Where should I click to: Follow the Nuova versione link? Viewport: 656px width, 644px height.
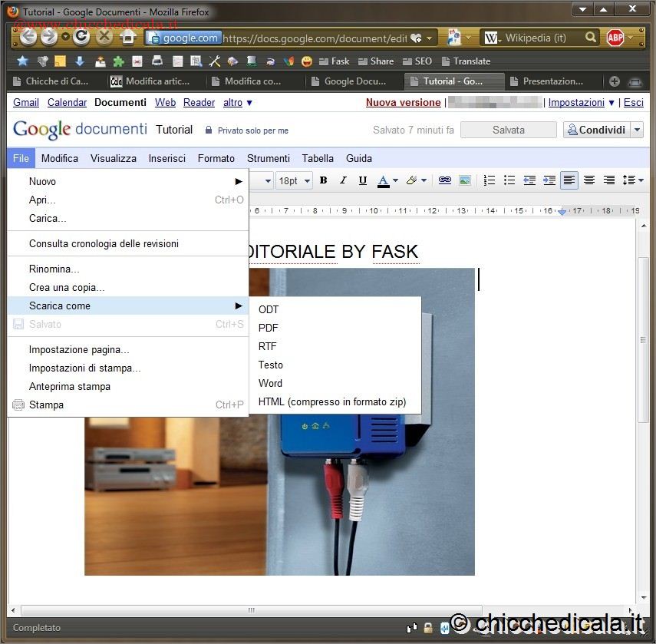tap(403, 102)
